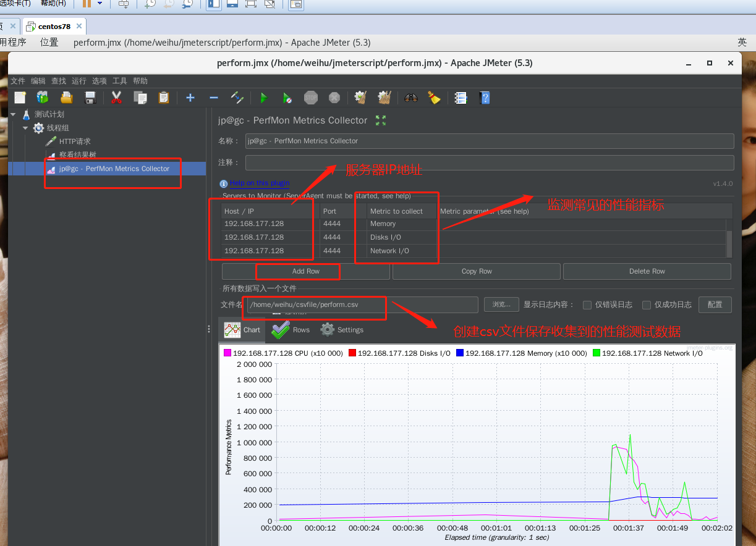This screenshot has height=546, width=756.
Task: Click the Clear All double broom icon
Action: [384, 98]
